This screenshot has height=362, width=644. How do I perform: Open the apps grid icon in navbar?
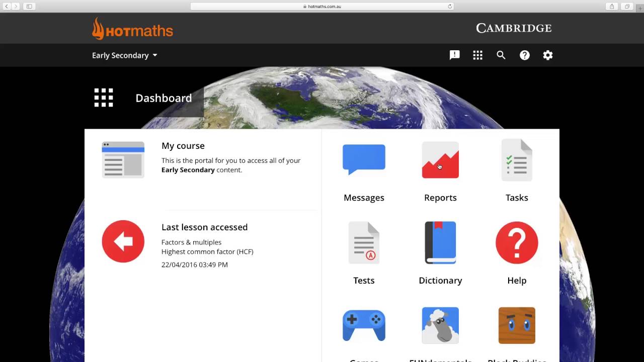pyautogui.click(x=478, y=55)
